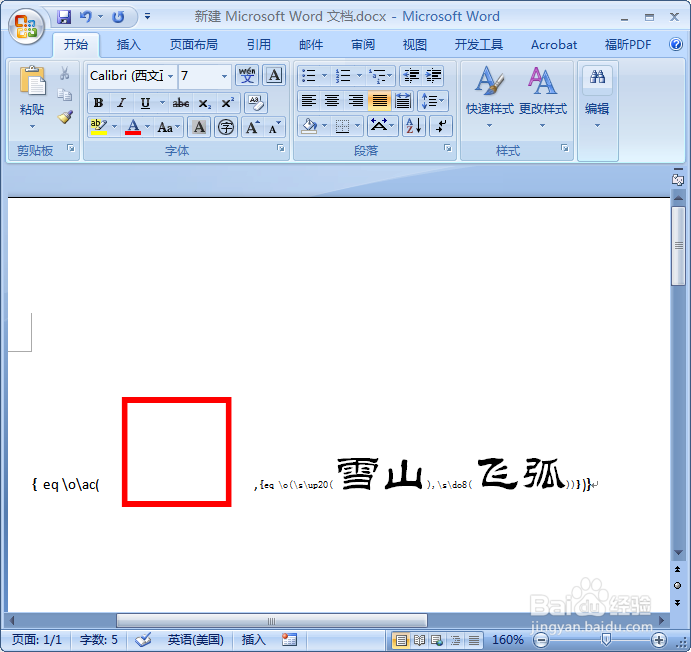Decrease paragraph indent

(411, 76)
